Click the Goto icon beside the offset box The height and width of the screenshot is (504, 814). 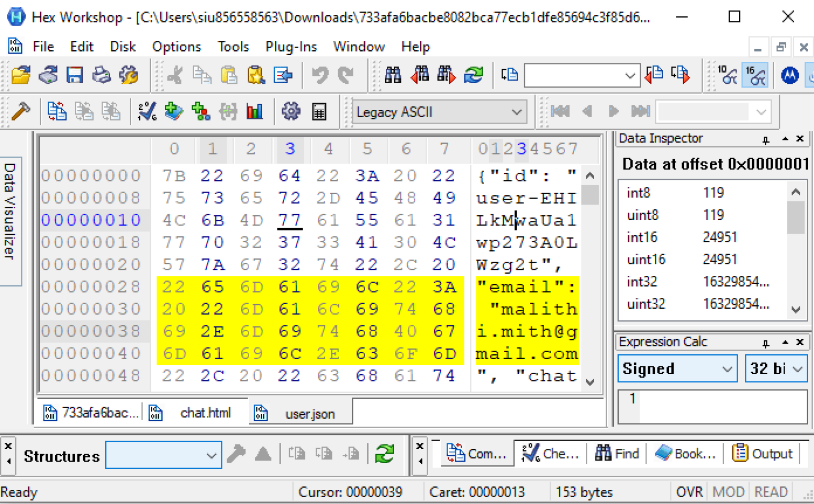click(509, 75)
